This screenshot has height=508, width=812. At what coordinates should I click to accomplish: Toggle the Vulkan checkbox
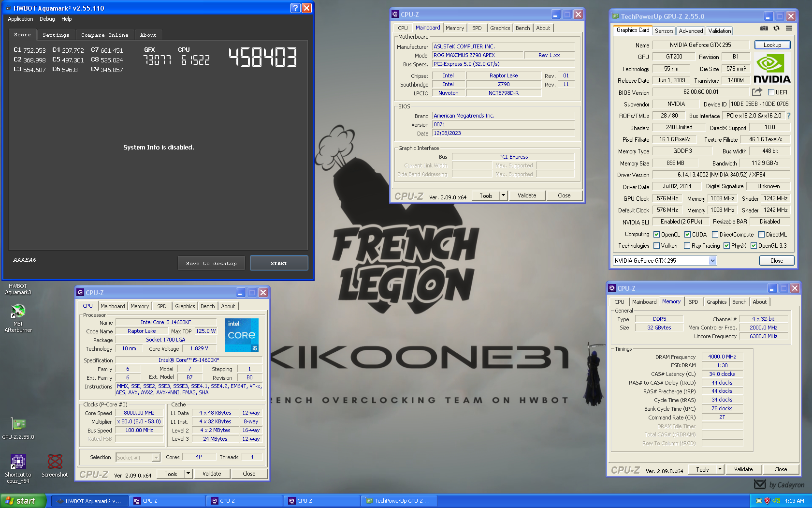click(x=657, y=246)
